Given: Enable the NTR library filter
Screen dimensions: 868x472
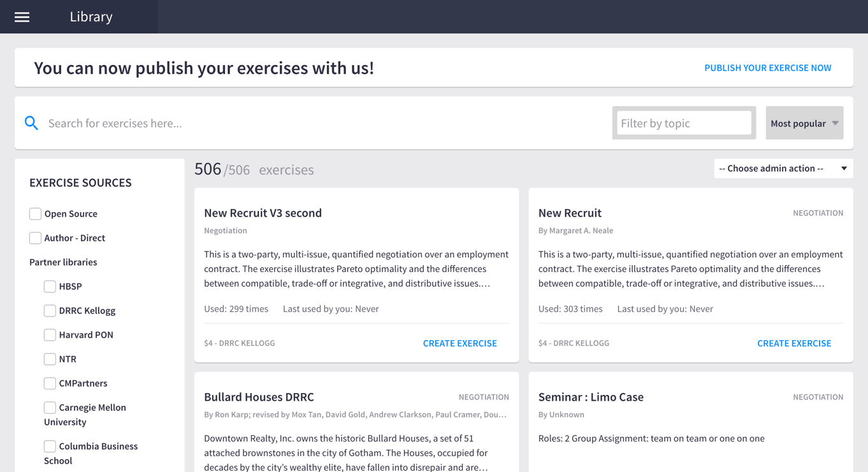Looking at the screenshot, I should [50, 359].
